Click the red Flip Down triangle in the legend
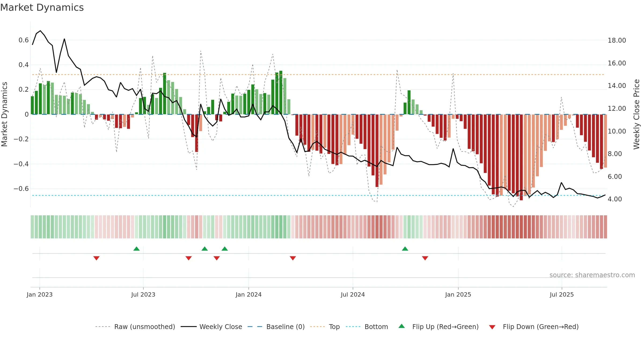The image size is (644, 362). tap(492, 327)
